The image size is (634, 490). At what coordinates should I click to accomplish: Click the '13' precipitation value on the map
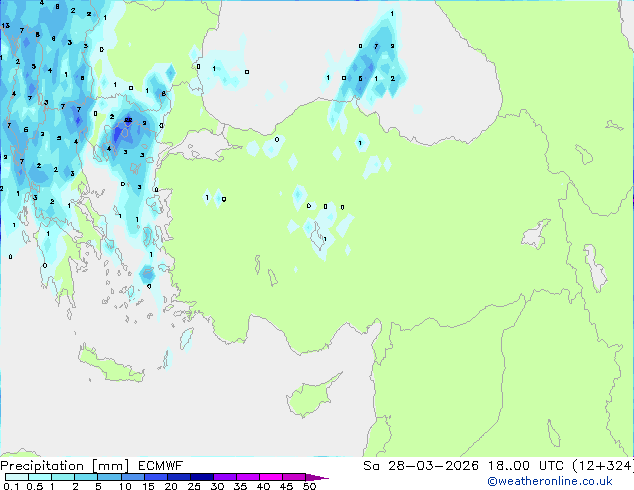tap(6, 25)
